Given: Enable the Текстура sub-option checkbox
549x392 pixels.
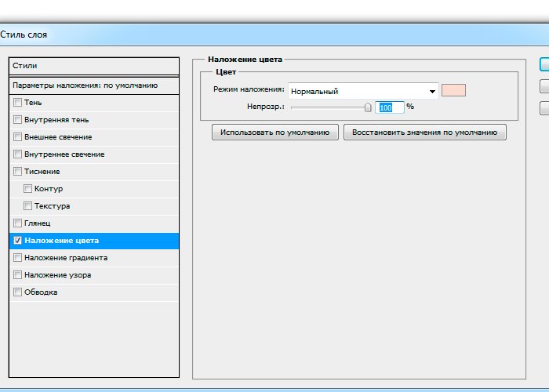Looking at the screenshot, I should coord(28,206).
